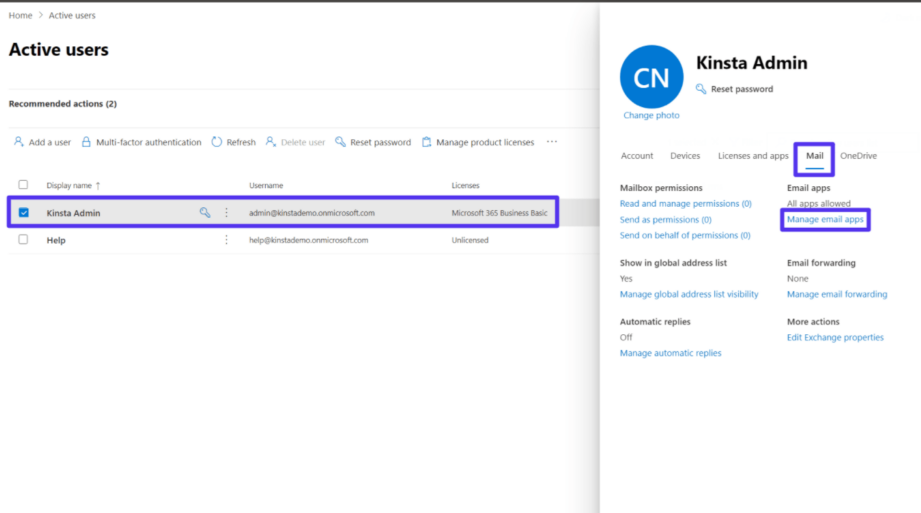Click Manage product licenses label

485,142
